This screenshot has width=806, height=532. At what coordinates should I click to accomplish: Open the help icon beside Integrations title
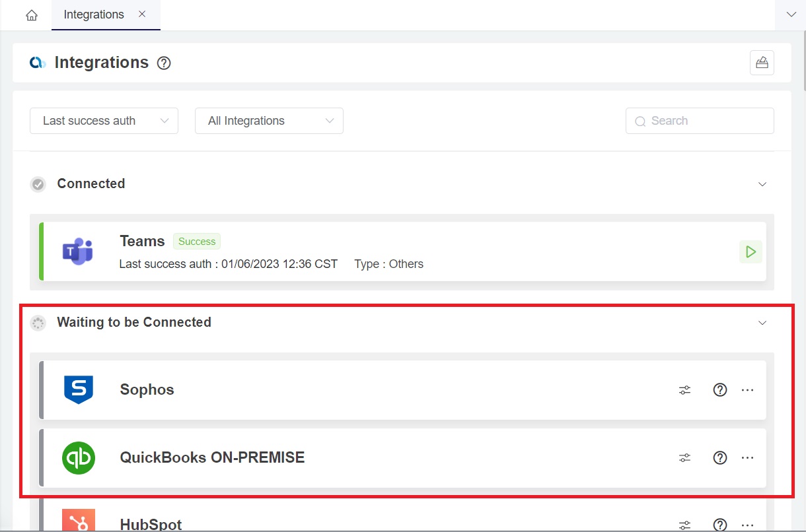164,63
